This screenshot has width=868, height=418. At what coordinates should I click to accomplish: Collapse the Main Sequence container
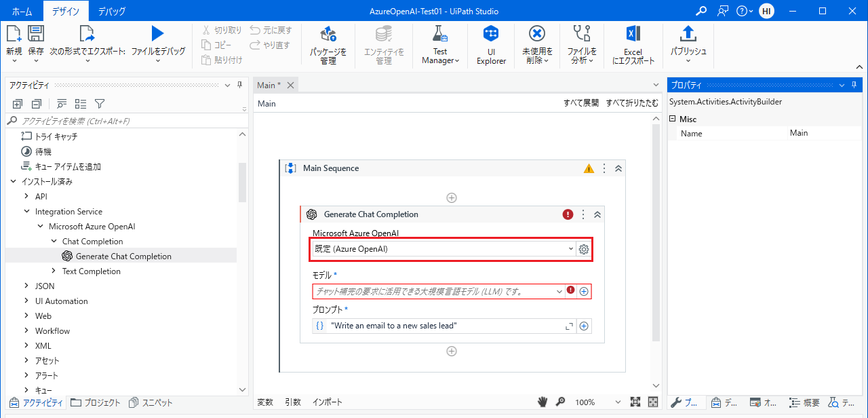pos(618,168)
